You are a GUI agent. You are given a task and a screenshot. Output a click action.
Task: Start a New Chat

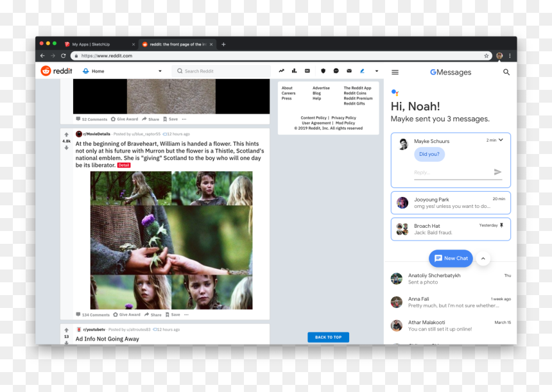tap(451, 259)
